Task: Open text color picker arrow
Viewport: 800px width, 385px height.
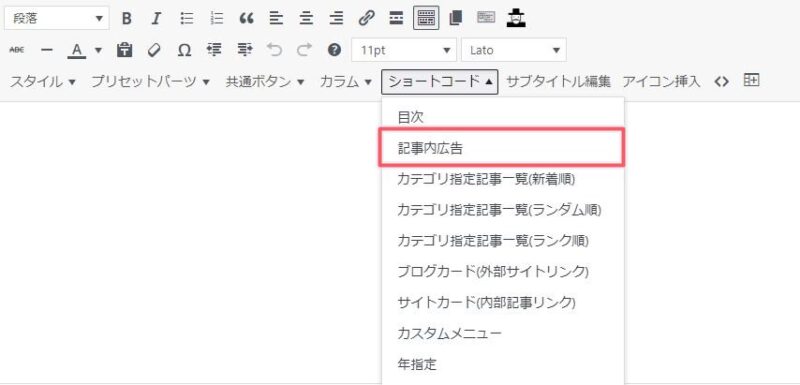Action: click(x=98, y=50)
